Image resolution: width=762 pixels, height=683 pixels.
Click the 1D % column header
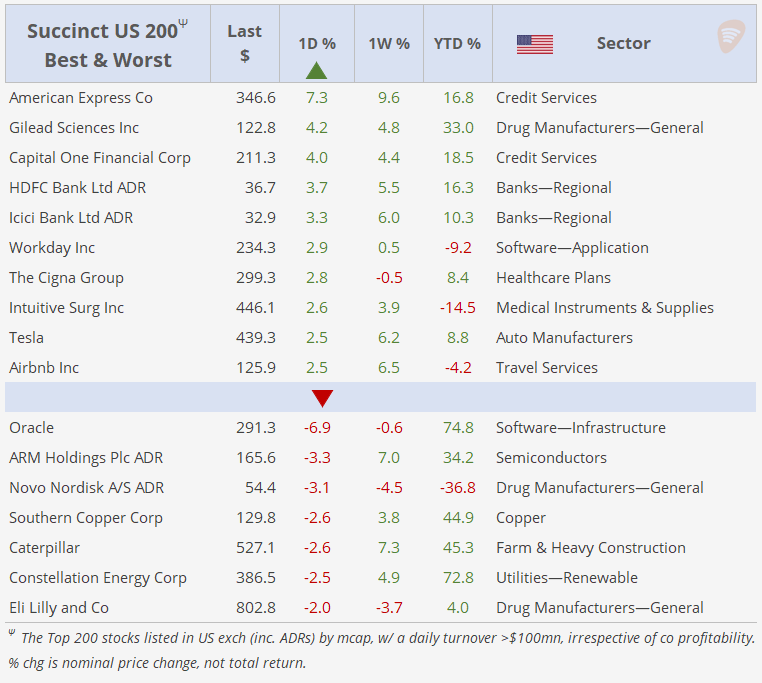click(x=317, y=44)
